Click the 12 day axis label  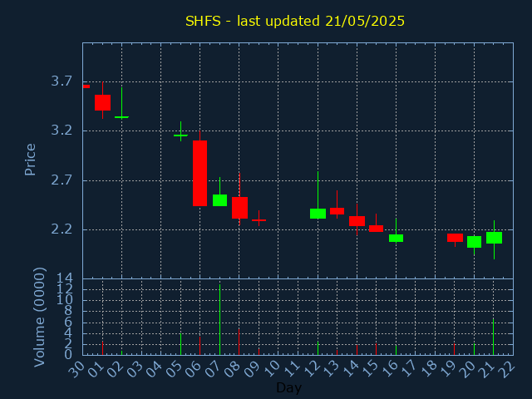(x=312, y=369)
